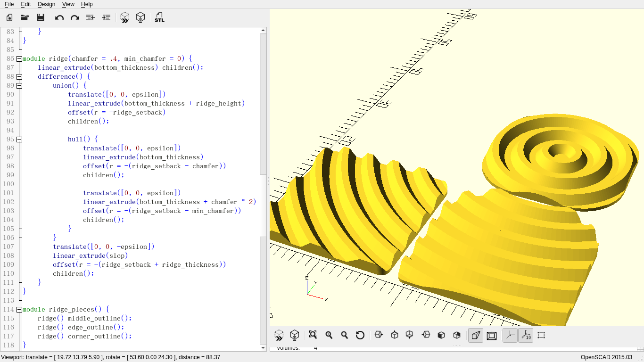Click 'offset(r = -(ridge_setback + ridge_thickness))' on line 109
Screen dimensions: 644x362
[x=140, y=265]
